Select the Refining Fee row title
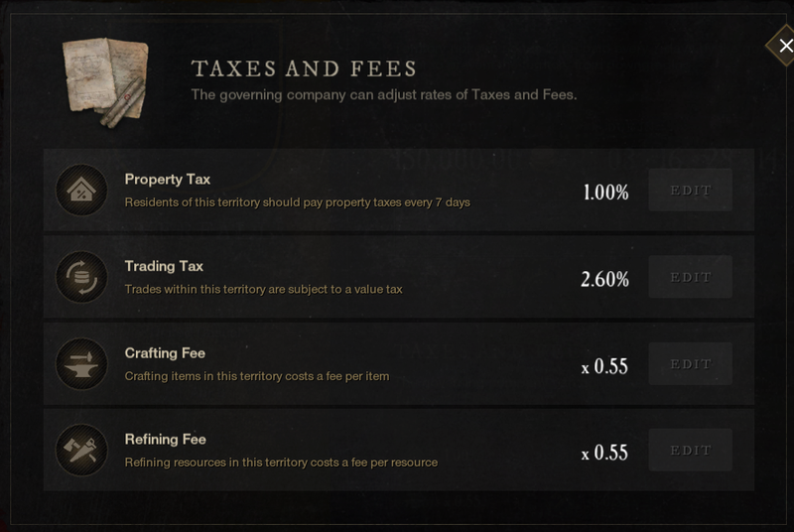Screen dimensions: 794x532 (x=165, y=439)
